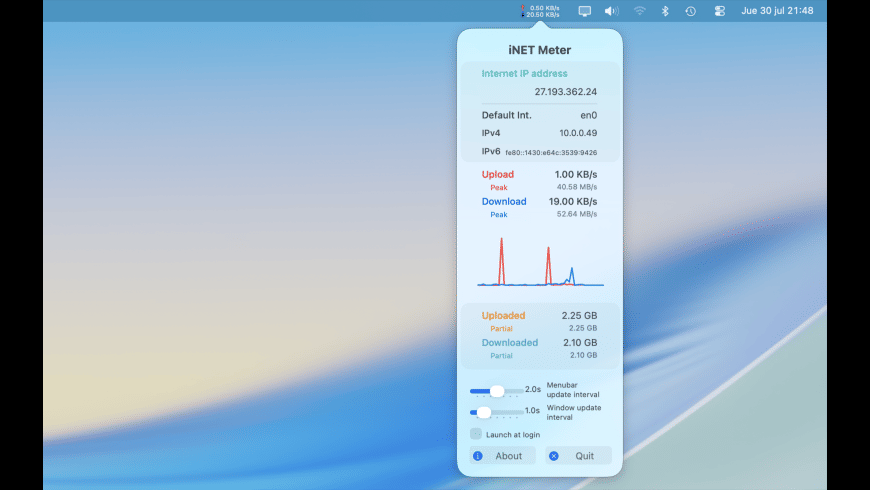Image resolution: width=870 pixels, height=490 pixels.
Task: Open Control Center in menu bar
Action: (720, 11)
